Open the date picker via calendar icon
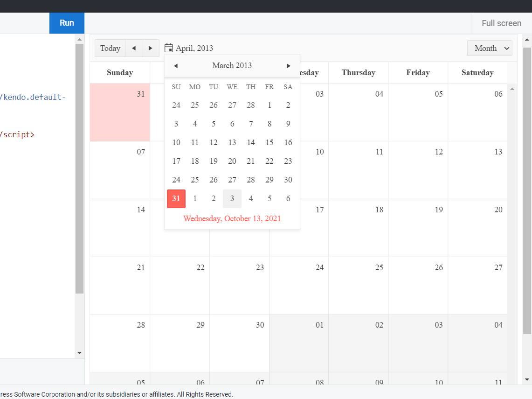The width and height of the screenshot is (532, 399). pyautogui.click(x=168, y=48)
